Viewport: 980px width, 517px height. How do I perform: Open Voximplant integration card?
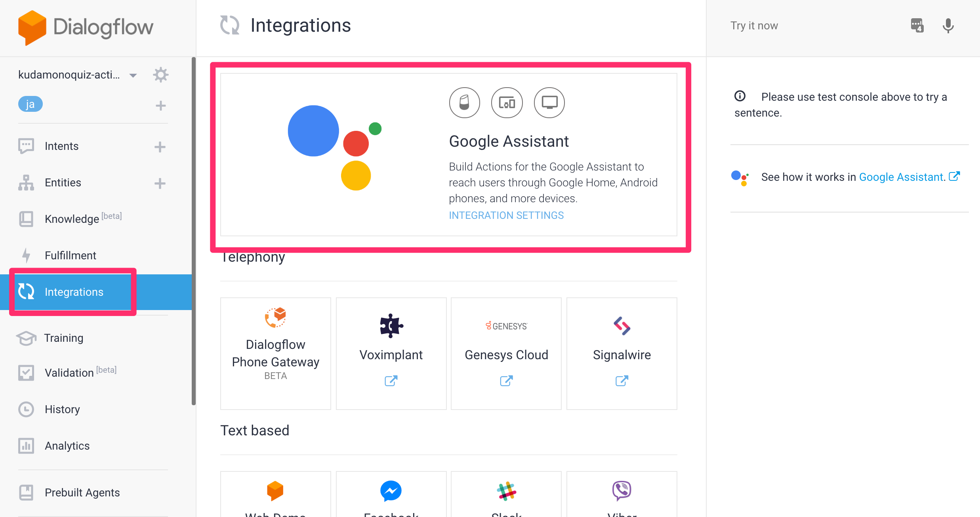[391, 353]
